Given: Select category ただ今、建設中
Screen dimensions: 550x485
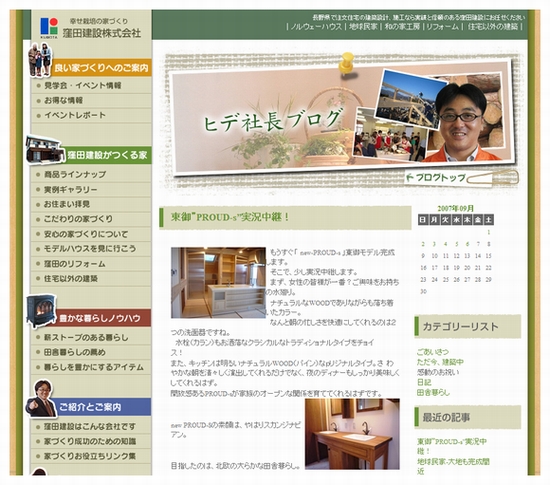Looking at the screenshot, I should (440, 362).
